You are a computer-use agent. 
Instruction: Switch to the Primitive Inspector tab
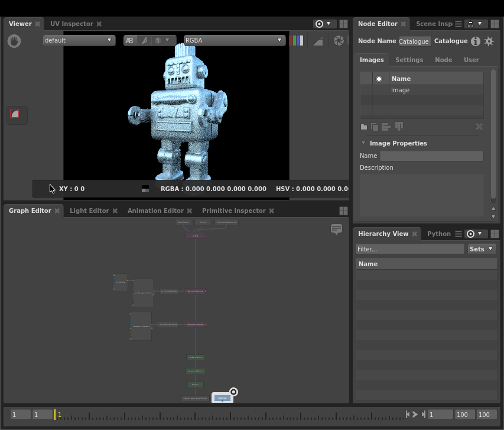(x=233, y=211)
